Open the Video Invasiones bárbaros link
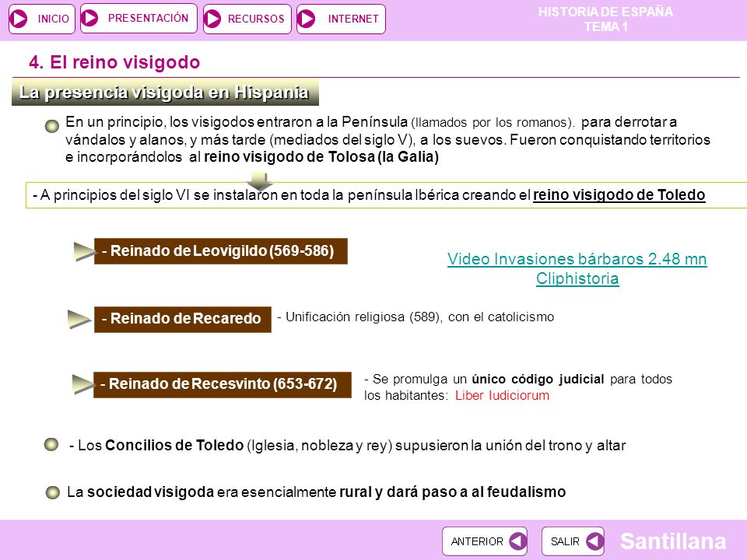747x560 pixels. point(577,259)
